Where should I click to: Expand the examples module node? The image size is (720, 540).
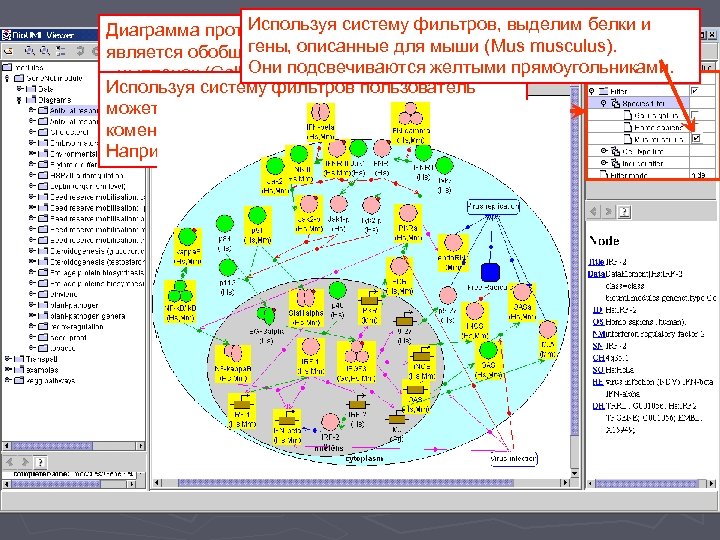tap(8, 370)
